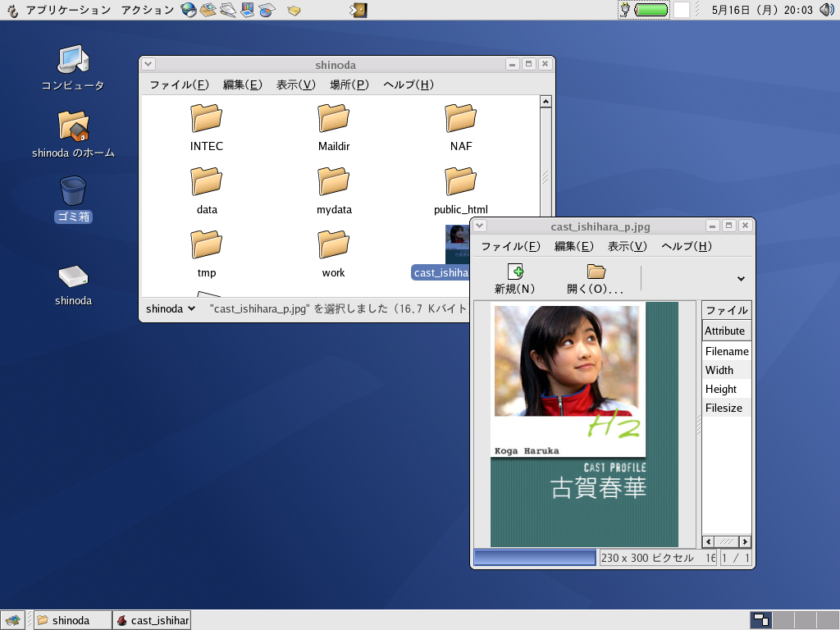Open 編集(E) menu in shinoda window
The width and height of the screenshot is (840, 630).
tap(242, 84)
